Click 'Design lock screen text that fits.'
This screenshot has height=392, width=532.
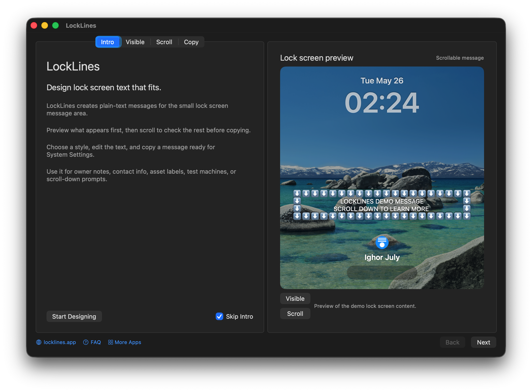point(104,88)
